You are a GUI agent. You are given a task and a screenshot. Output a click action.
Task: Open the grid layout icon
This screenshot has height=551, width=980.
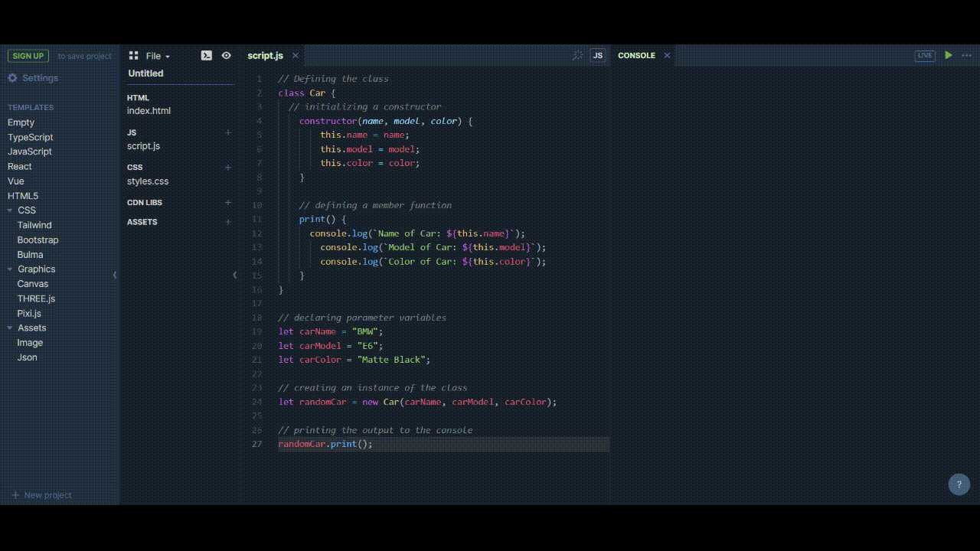click(133, 56)
